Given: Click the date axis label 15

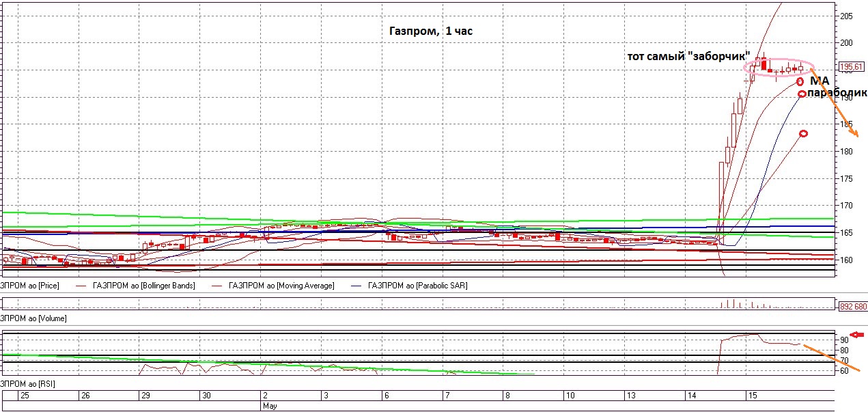Looking at the screenshot, I should point(751,396).
